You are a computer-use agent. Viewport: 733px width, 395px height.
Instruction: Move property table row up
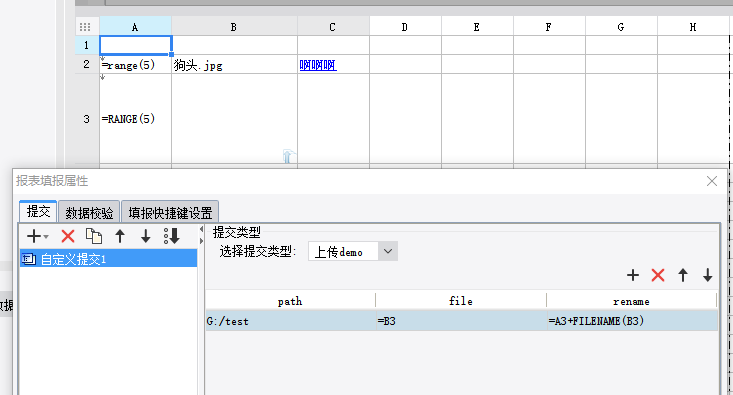pyautogui.click(x=683, y=275)
